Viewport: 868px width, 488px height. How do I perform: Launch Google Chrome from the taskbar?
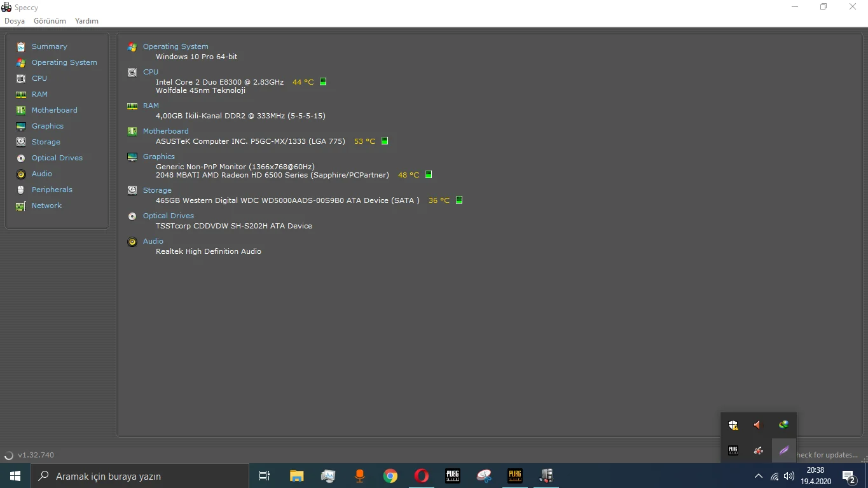pos(390,476)
